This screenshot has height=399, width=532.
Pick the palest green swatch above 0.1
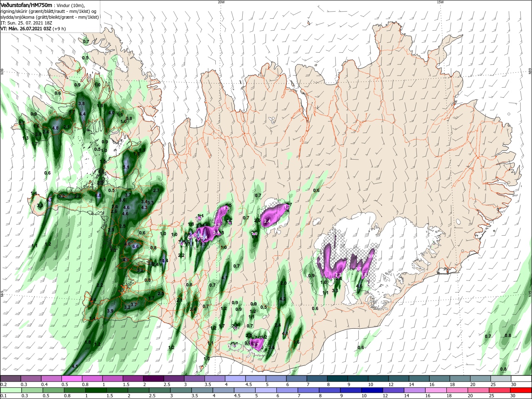click(10, 390)
